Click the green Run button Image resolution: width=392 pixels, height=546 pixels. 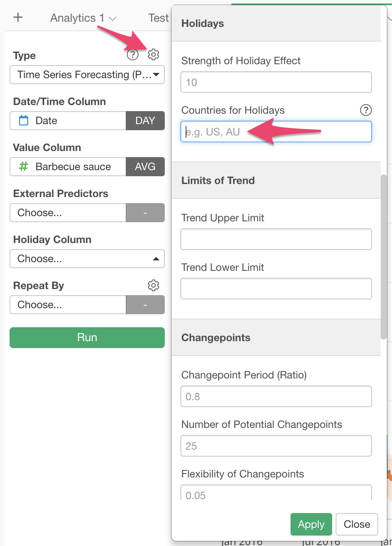coord(87,338)
